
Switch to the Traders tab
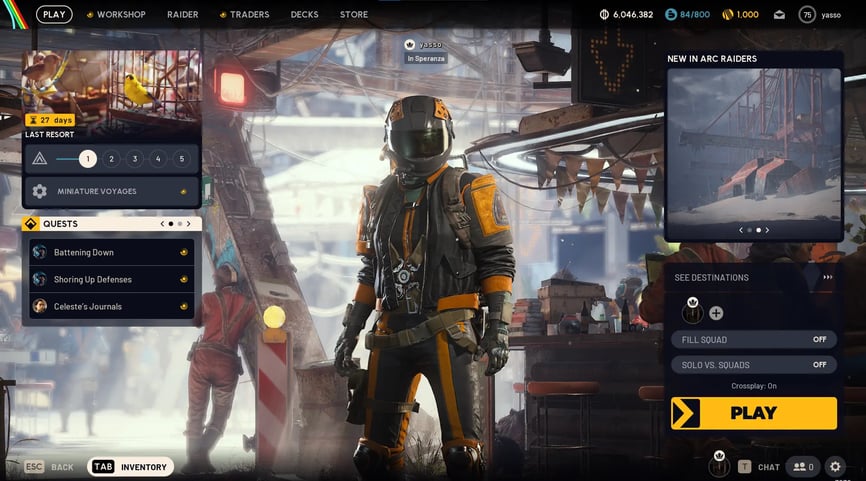[244, 15]
